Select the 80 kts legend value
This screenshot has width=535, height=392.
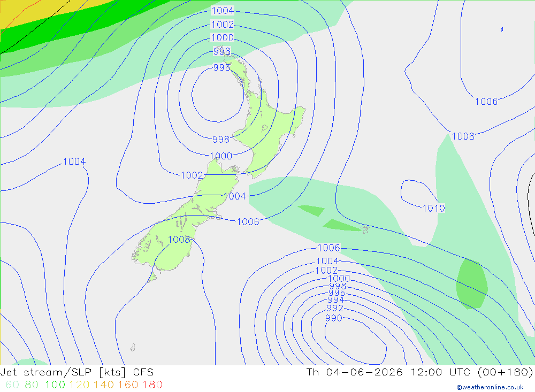pyautogui.click(x=32, y=385)
